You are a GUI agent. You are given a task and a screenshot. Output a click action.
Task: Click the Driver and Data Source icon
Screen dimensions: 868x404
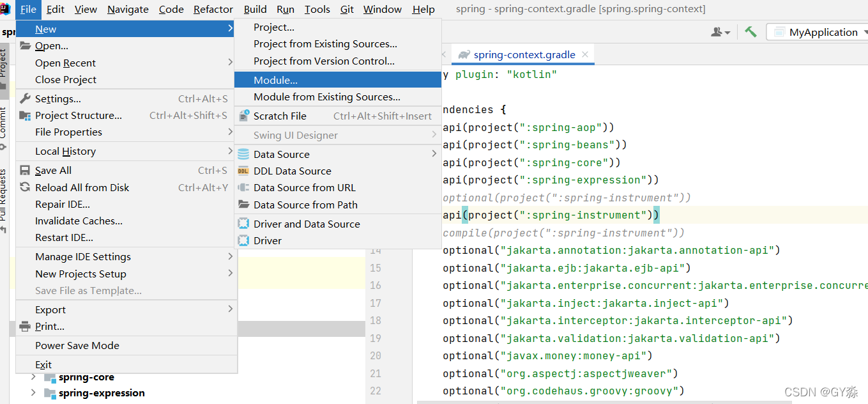tap(243, 224)
